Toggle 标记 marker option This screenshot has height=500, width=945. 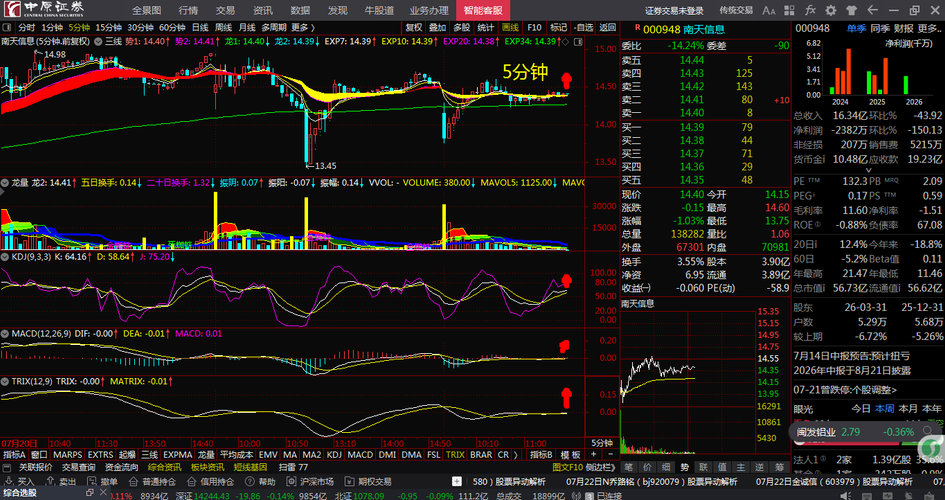click(x=559, y=28)
